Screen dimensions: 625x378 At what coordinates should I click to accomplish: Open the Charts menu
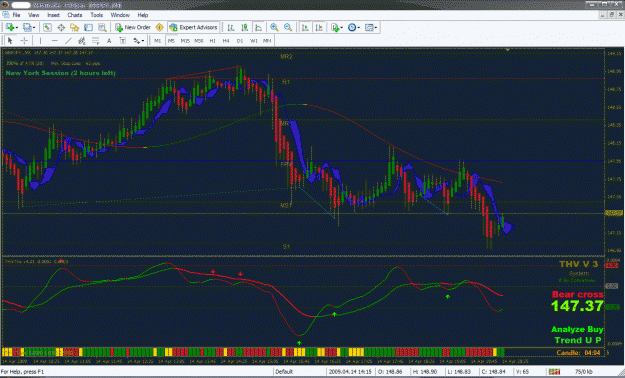pos(75,15)
